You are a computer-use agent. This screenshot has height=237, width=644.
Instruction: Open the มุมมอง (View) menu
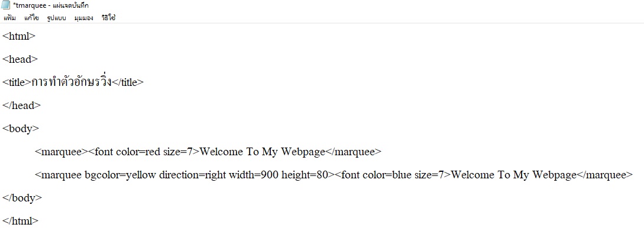tap(84, 18)
